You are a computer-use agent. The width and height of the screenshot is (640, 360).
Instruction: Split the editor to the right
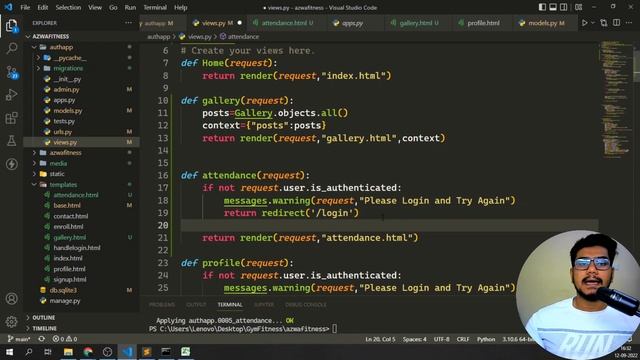(616, 23)
